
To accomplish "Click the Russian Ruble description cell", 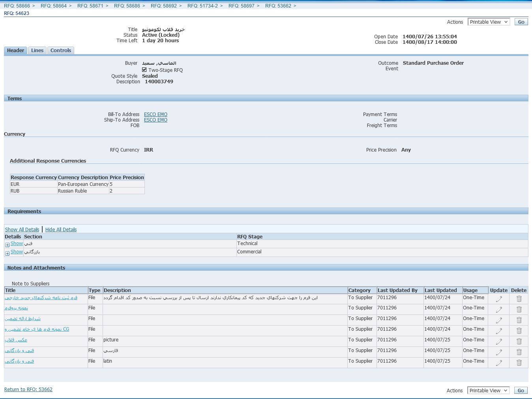I will [x=83, y=191].
